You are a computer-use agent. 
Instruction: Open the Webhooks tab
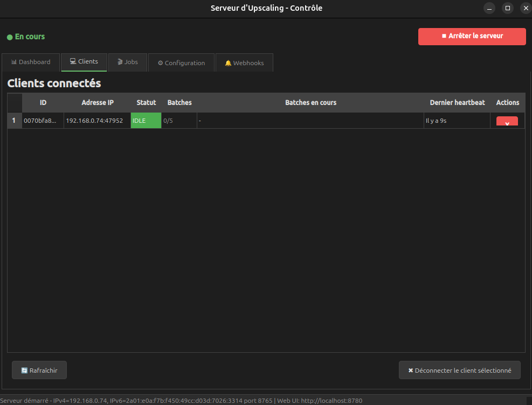tap(244, 62)
